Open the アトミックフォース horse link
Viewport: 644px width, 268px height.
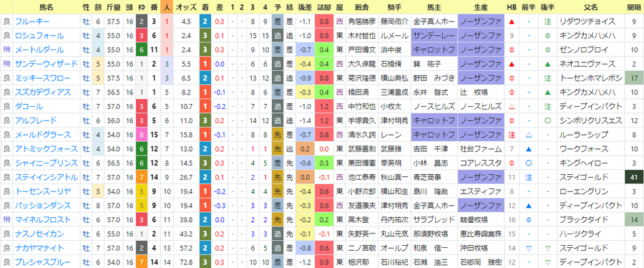point(46,149)
